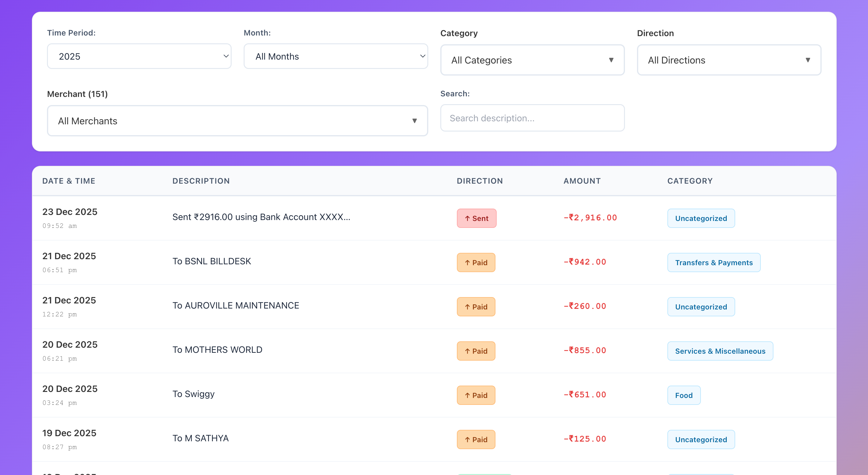Viewport: 868px width, 475px height.
Task: Click the Paid badge for BSNL BILLDESK
Action: (x=476, y=262)
